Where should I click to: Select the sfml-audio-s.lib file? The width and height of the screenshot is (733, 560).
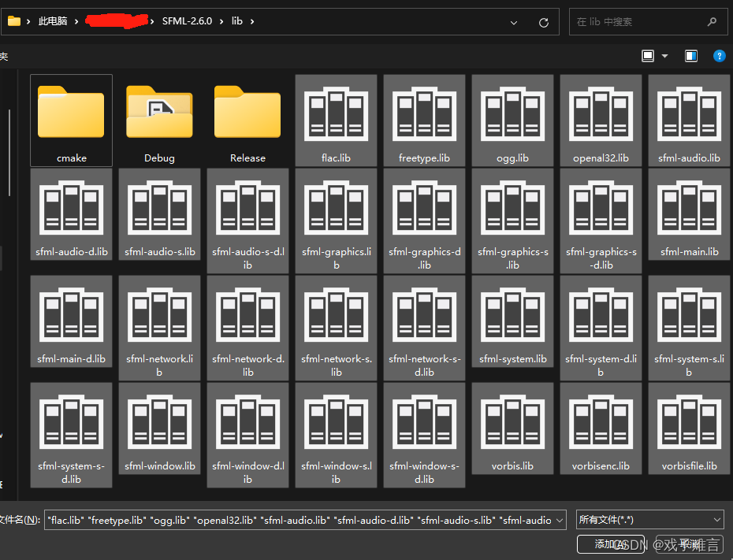point(159,214)
